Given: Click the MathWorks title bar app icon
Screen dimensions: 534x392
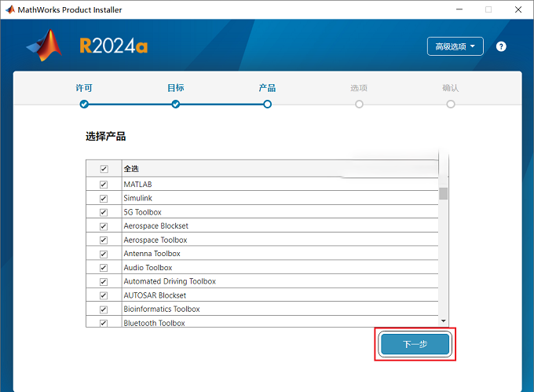Looking at the screenshot, I should [10, 9].
